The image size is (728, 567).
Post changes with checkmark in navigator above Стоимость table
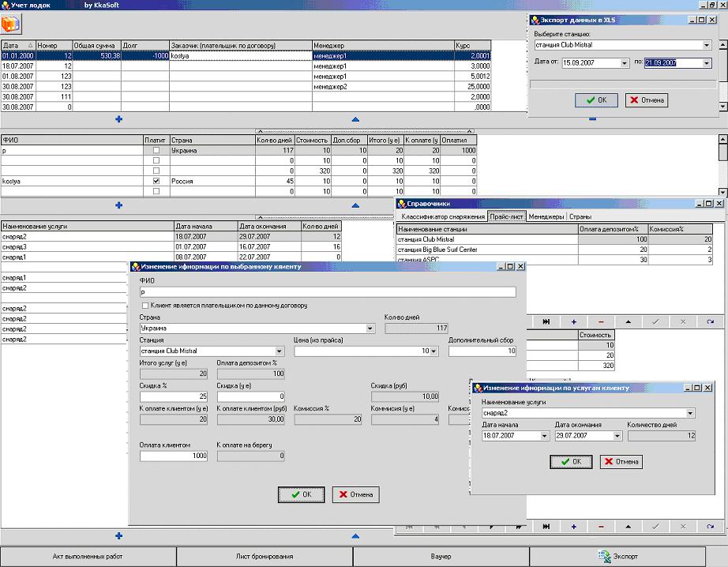[655, 322]
